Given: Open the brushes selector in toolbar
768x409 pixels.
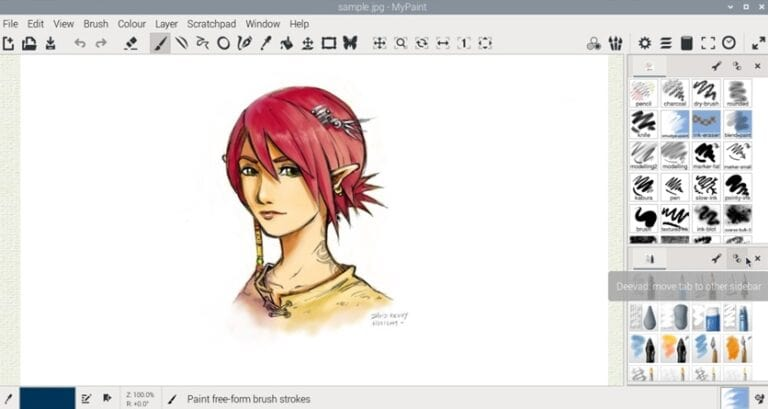Looking at the screenshot, I should point(615,43).
